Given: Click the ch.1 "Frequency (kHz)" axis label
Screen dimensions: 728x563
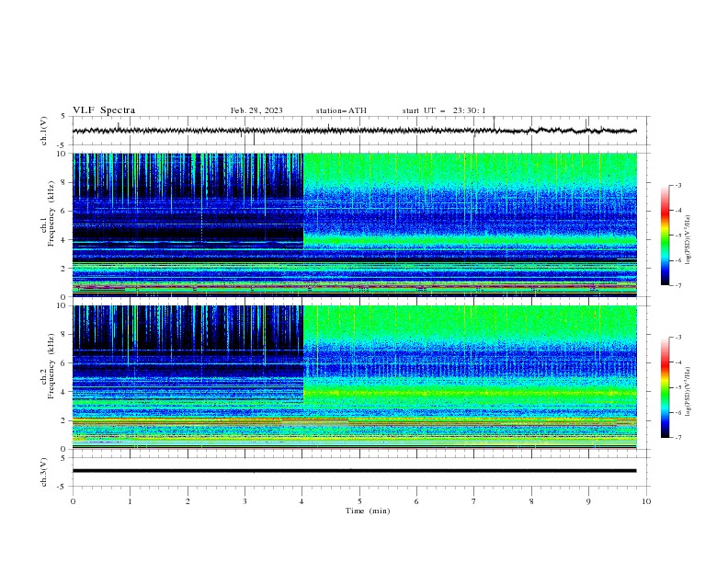Looking at the screenshot, I should pos(51,214).
